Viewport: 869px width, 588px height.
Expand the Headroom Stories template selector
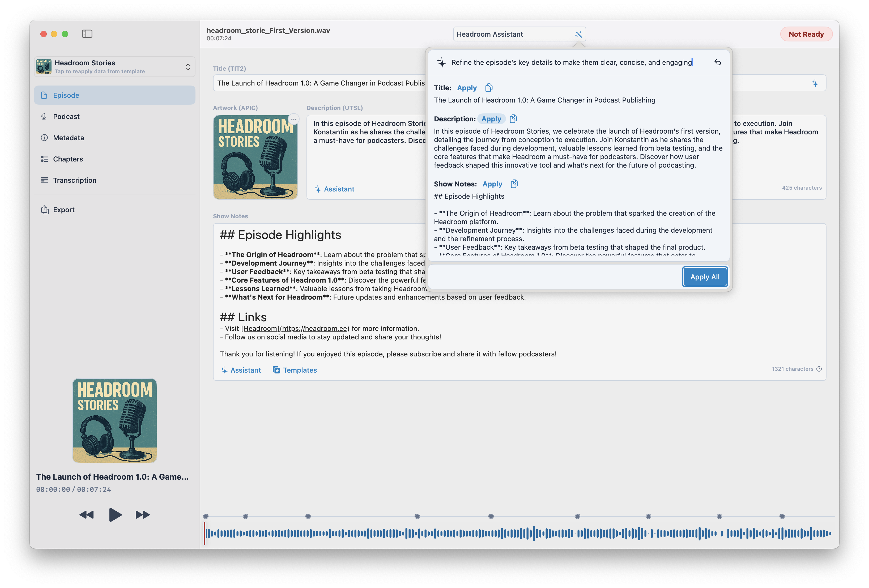point(188,67)
